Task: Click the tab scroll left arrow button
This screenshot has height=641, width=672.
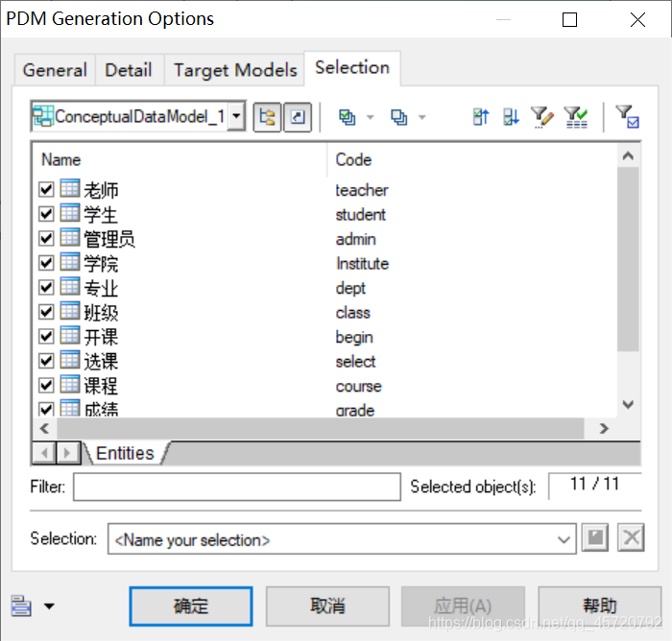Action: [44, 453]
